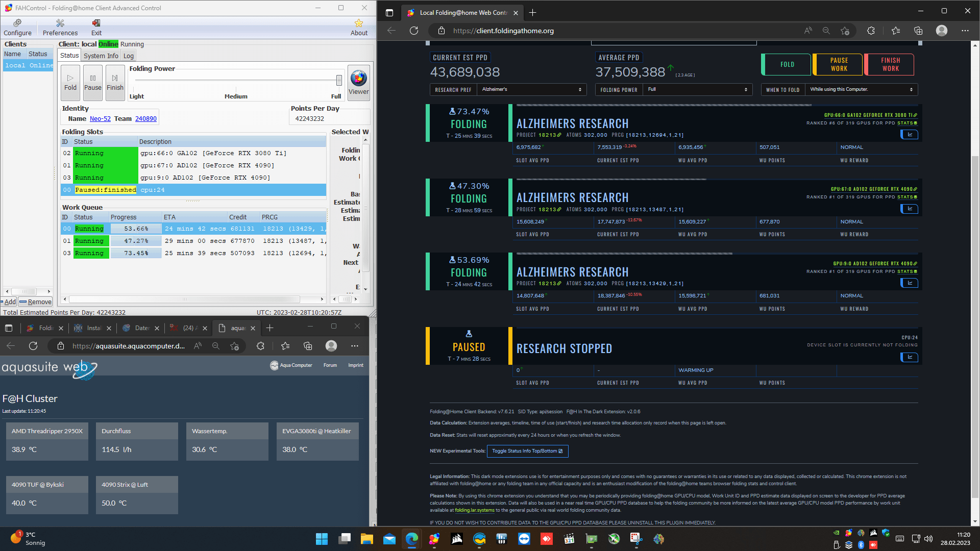The width and height of the screenshot is (980, 551).
Task: Click the AMD Threadripper 2950X temperature tile
Action: pos(47,441)
